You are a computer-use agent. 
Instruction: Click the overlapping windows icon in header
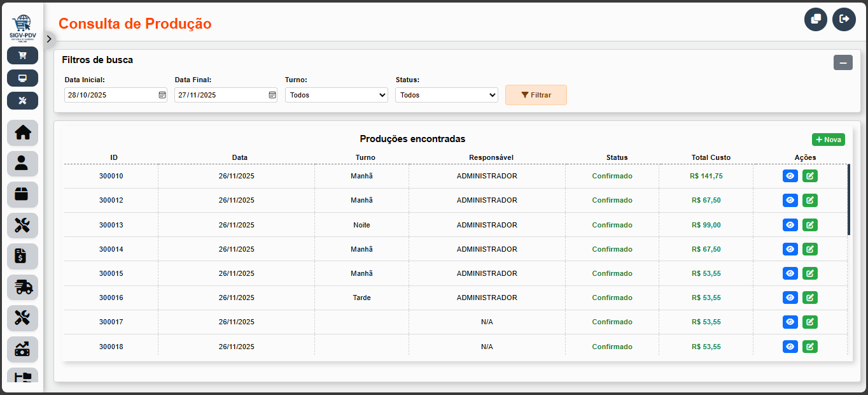(816, 19)
